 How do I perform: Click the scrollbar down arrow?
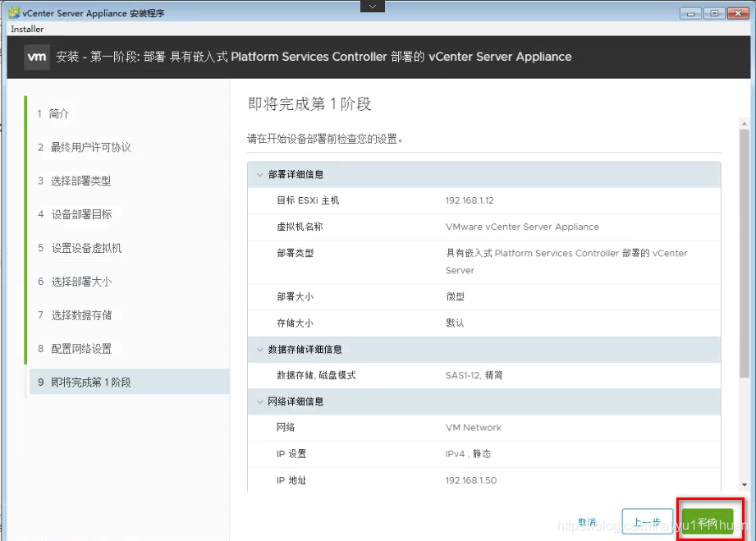pyautogui.click(x=745, y=484)
